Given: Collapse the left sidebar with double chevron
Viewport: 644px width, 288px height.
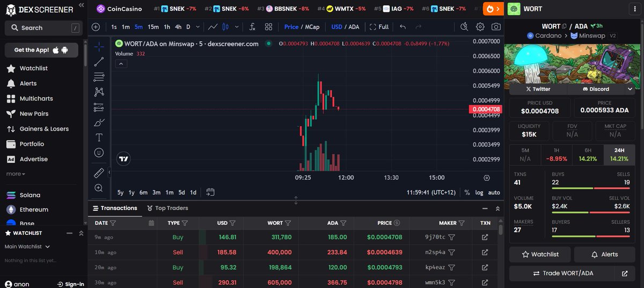Looking at the screenshot, I should click(x=81, y=5).
